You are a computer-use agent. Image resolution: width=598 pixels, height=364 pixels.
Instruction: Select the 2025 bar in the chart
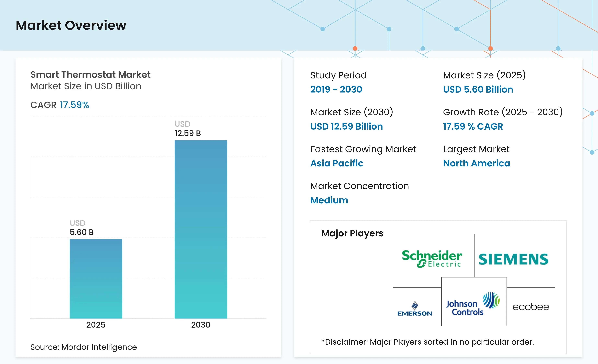[96, 279]
